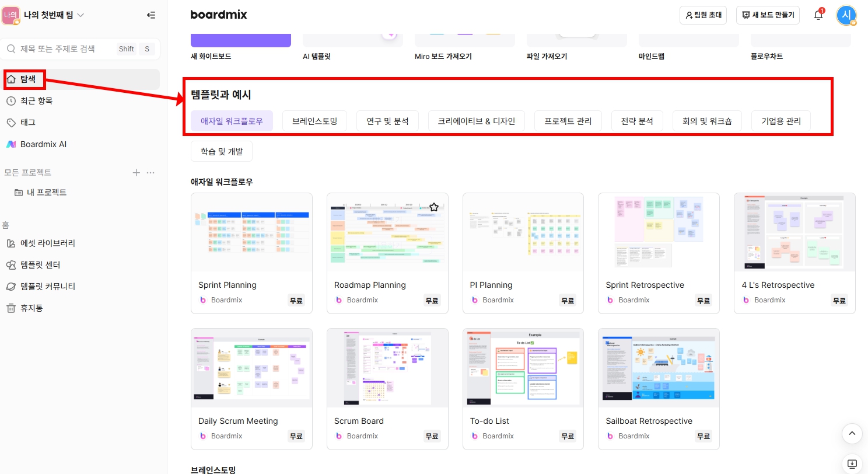Click the 팀원 초대 button

pos(703,15)
